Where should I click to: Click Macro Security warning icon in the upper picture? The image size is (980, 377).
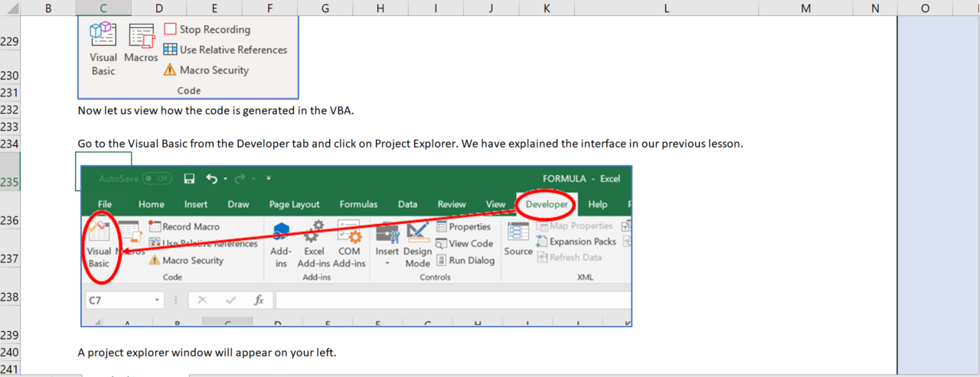(170, 70)
